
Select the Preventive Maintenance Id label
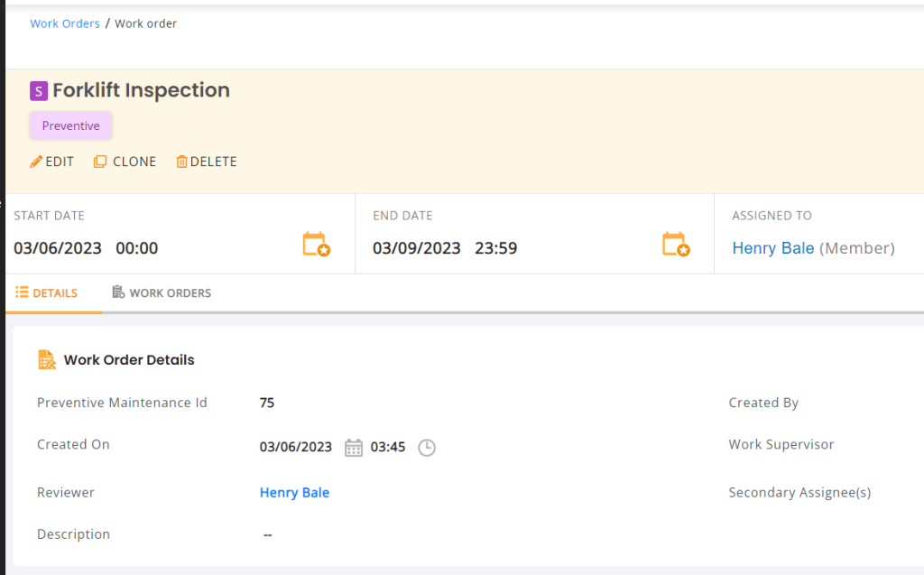(x=122, y=403)
